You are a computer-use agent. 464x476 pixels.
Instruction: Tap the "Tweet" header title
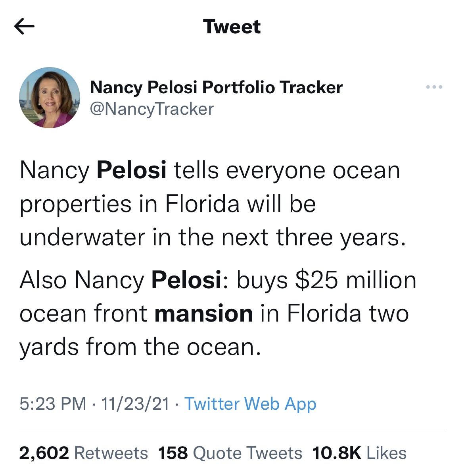tap(232, 27)
